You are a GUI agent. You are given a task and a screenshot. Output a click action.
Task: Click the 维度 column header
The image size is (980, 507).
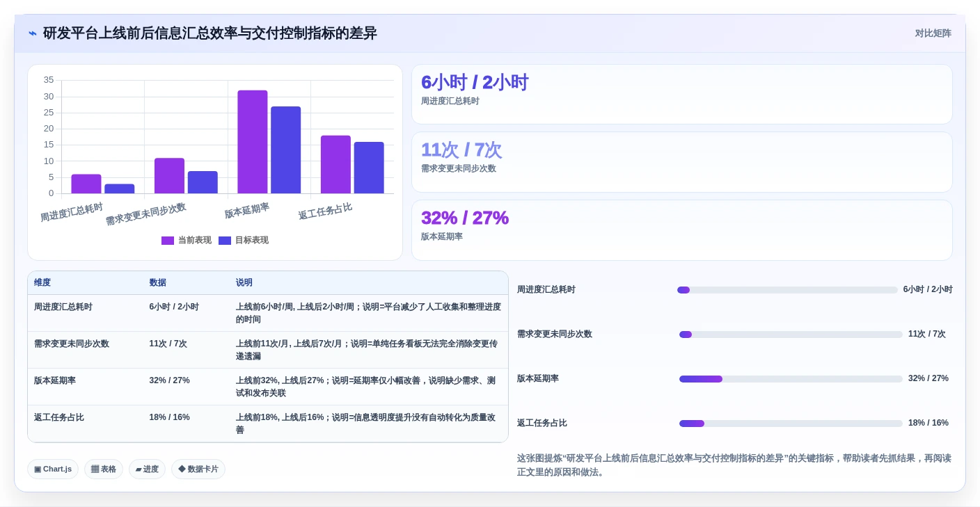(86, 283)
